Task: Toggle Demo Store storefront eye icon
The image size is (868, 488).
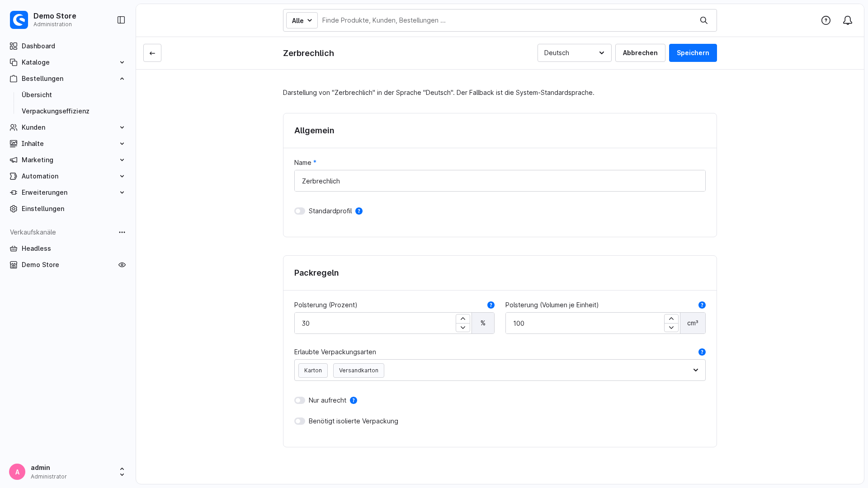Action: point(122,265)
